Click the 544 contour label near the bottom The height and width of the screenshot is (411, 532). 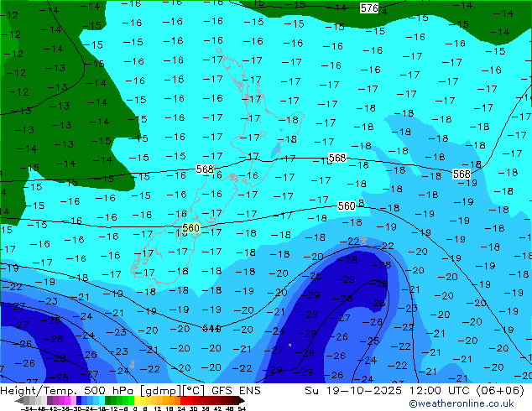(211, 328)
